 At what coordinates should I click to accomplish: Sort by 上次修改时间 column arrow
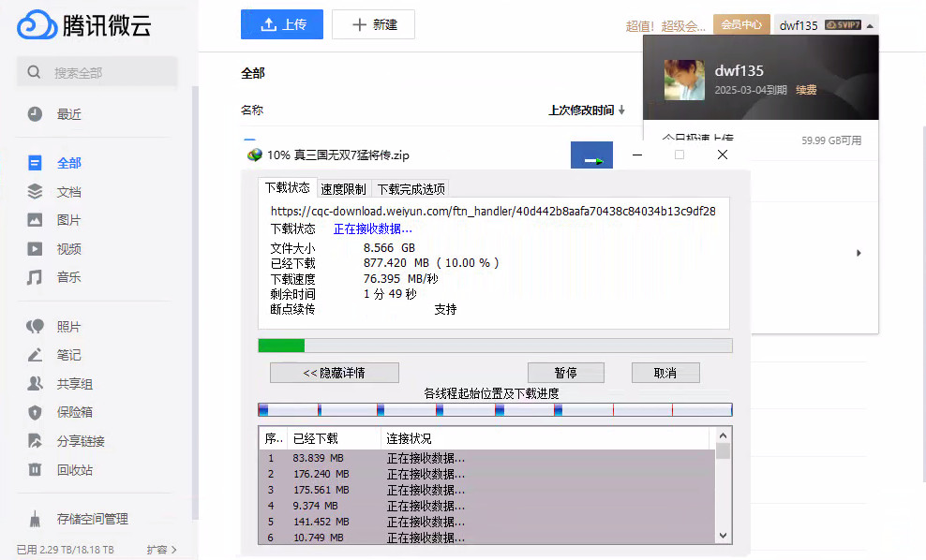[621, 111]
